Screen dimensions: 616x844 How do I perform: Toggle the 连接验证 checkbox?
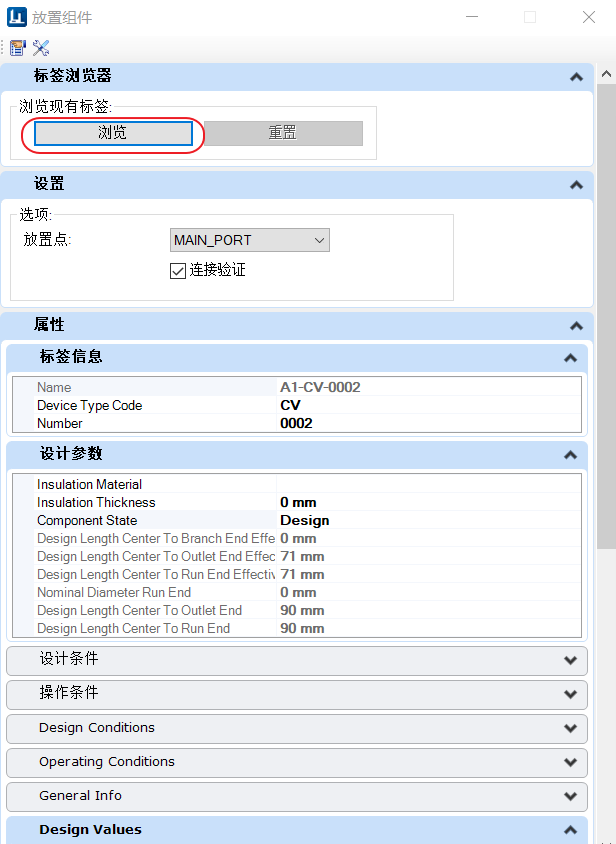pyautogui.click(x=178, y=271)
